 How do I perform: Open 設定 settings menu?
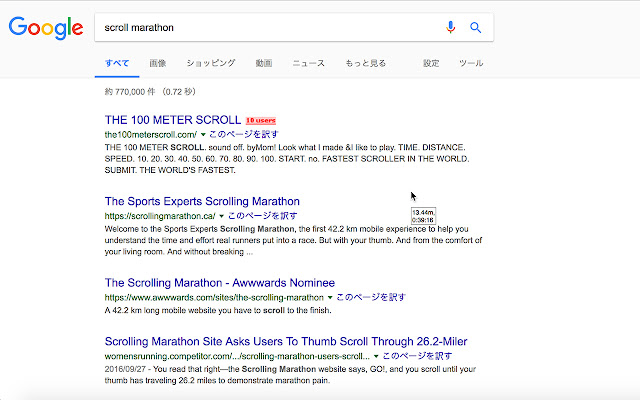[431, 63]
